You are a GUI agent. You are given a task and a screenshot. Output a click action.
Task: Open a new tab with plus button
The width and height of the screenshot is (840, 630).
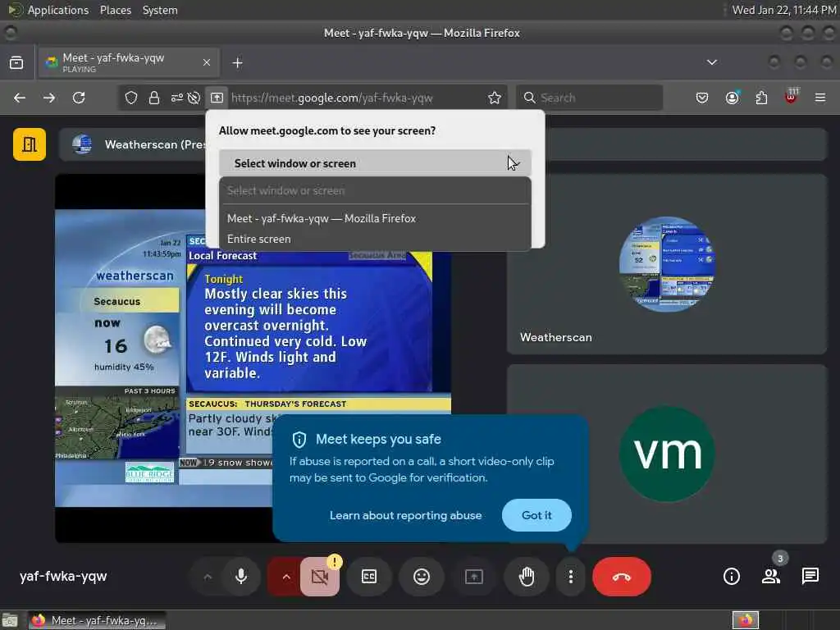pyautogui.click(x=237, y=62)
